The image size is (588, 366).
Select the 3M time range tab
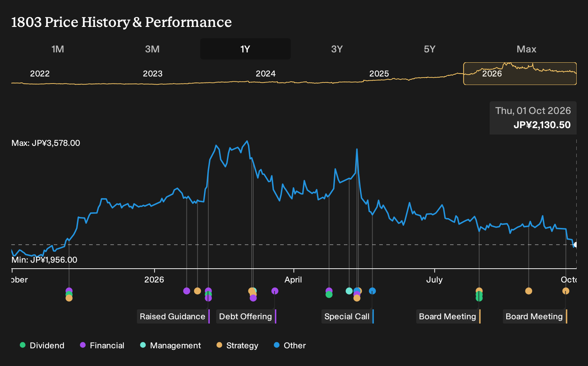[x=152, y=49]
